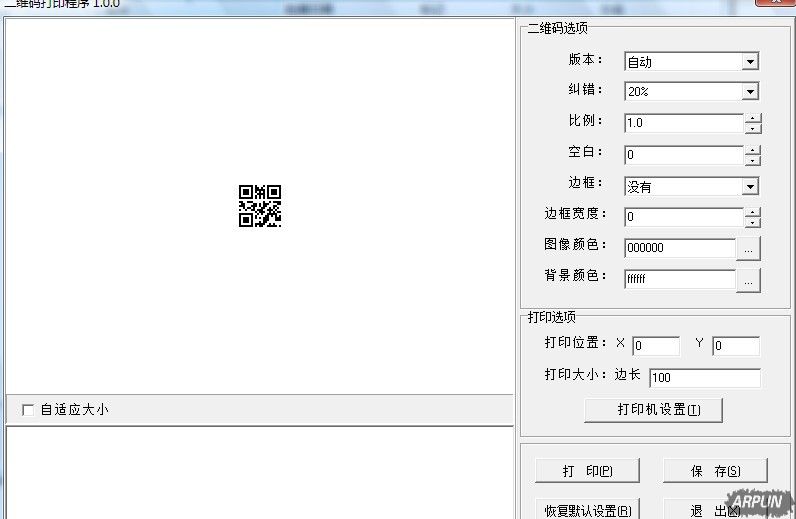
Task: Increase the 空白 value with up arrow
Action: tap(753, 150)
